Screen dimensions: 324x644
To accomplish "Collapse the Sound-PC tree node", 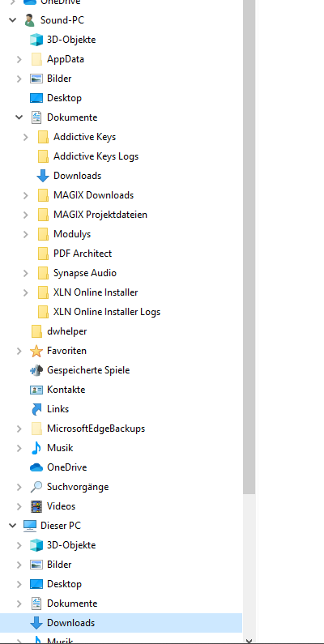I will (13, 19).
